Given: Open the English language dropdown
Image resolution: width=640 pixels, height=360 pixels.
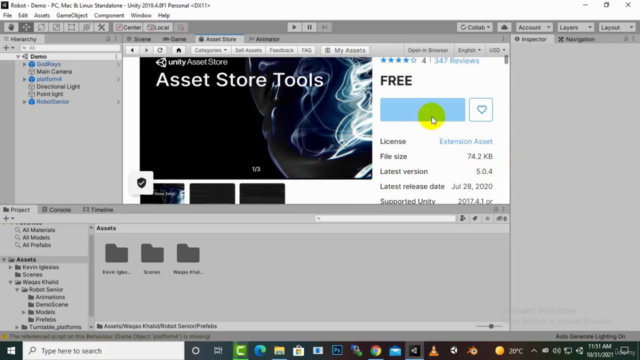Looking at the screenshot, I should tap(469, 50).
